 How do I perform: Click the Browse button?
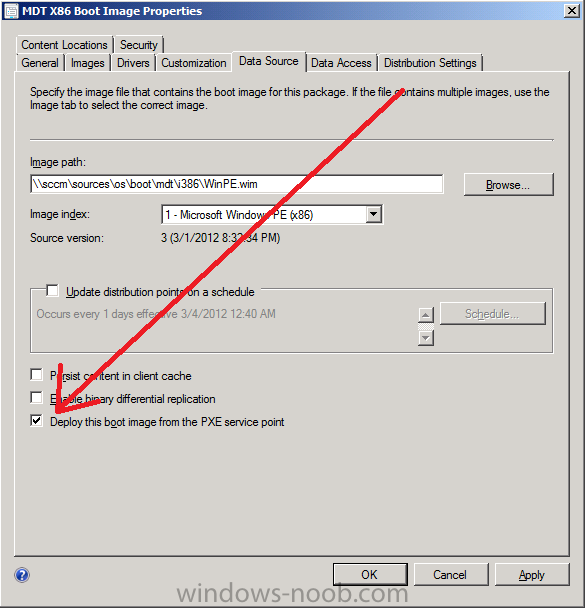(508, 185)
